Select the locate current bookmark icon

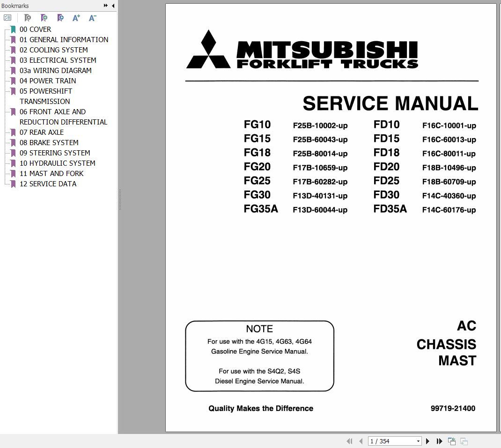pyautogui.click(x=60, y=17)
